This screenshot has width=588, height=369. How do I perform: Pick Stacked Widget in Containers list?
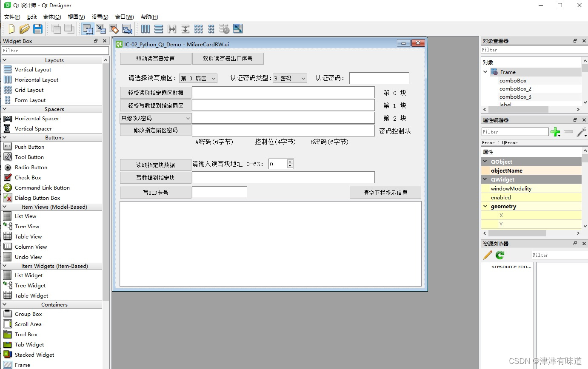[x=34, y=355]
